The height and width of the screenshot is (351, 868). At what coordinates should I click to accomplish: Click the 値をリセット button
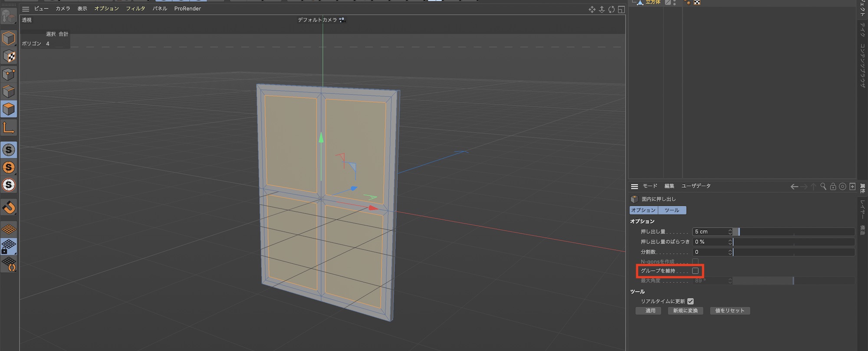tap(730, 311)
